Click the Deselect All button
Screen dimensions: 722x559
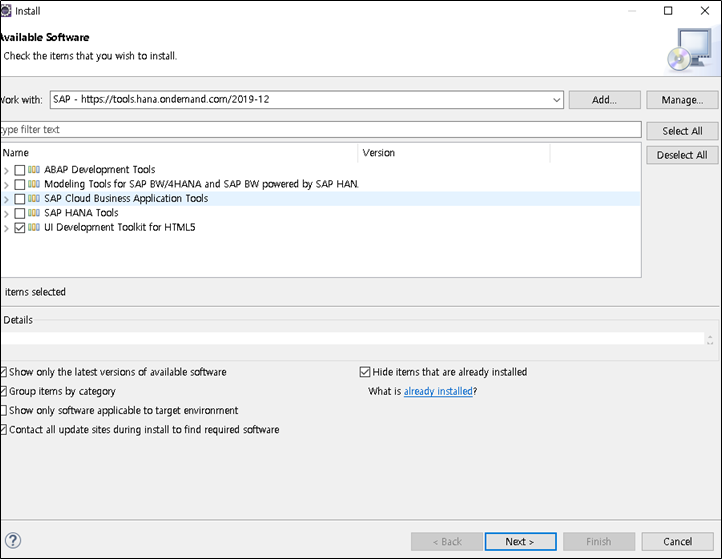682,155
